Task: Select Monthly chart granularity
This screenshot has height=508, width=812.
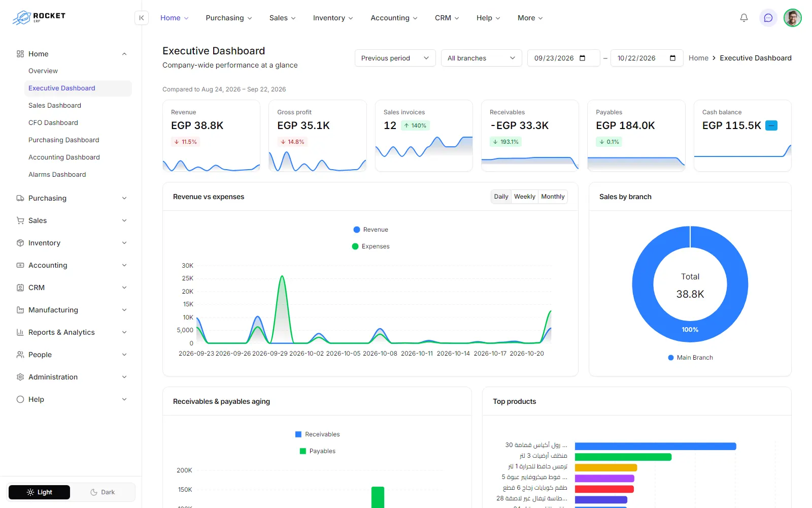Action: (x=553, y=197)
